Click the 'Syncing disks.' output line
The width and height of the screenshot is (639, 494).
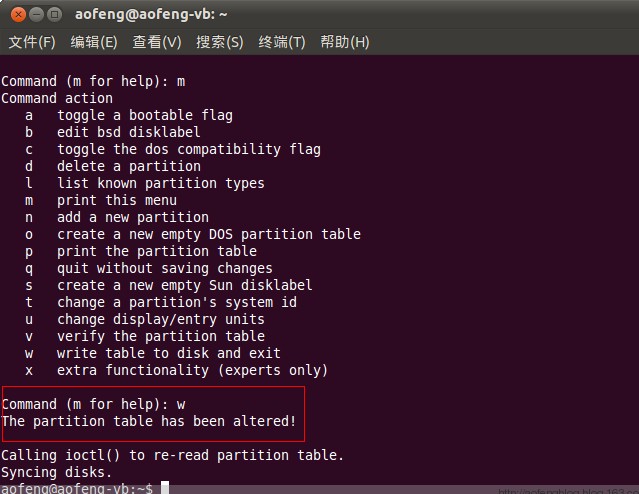[x=56, y=472]
